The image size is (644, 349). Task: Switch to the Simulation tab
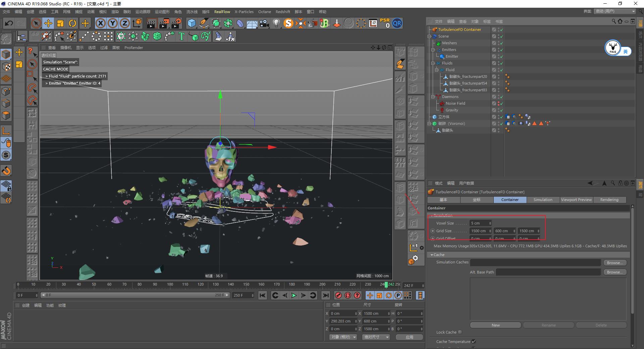pyautogui.click(x=543, y=200)
